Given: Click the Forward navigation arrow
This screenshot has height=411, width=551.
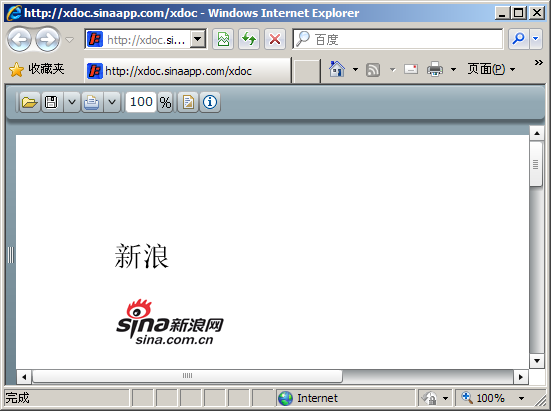Looking at the screenshot, I should (47, 40).
